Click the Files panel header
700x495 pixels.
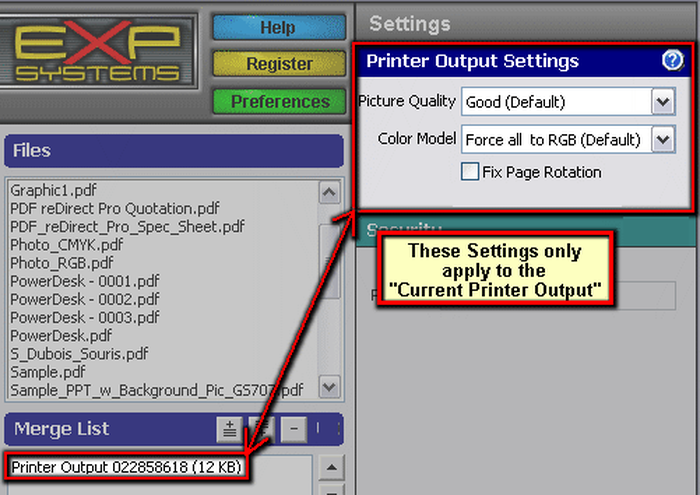click(x=174, y=151)
